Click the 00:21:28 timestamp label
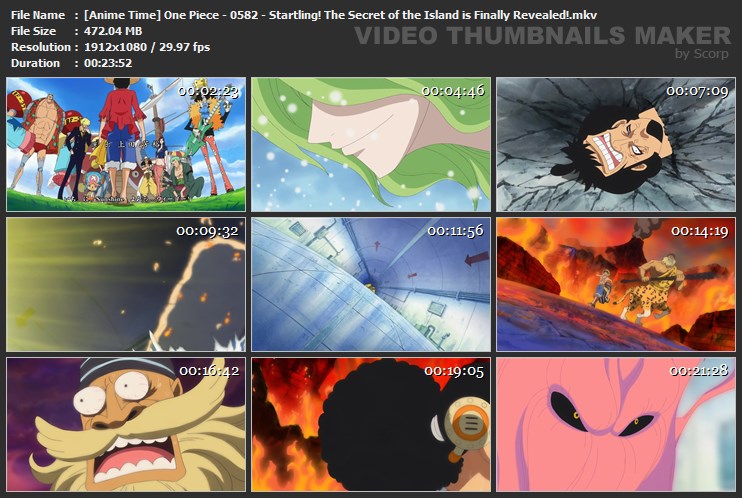The image size is (742, 498). (698, 371)
